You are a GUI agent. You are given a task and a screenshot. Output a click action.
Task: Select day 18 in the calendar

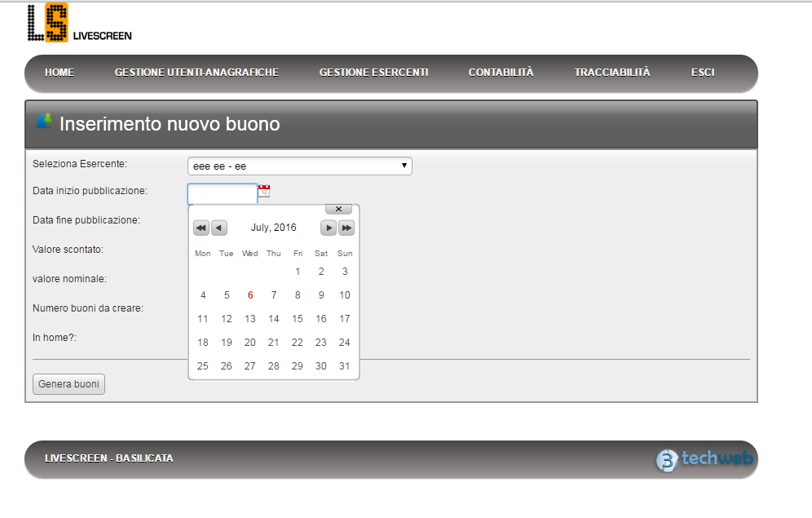point(203,343)
